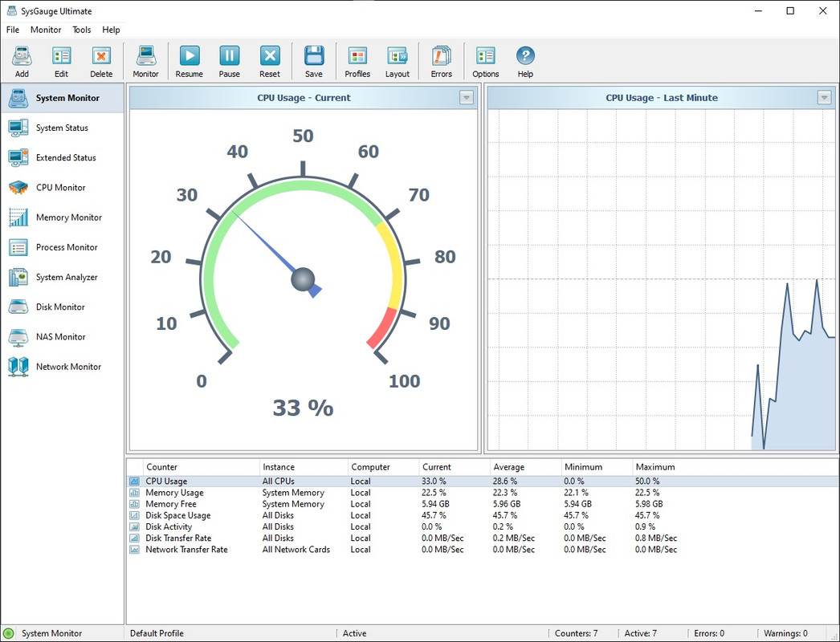Pause monitoring with the Pause icon
The image size is (840, 642).
230,62
